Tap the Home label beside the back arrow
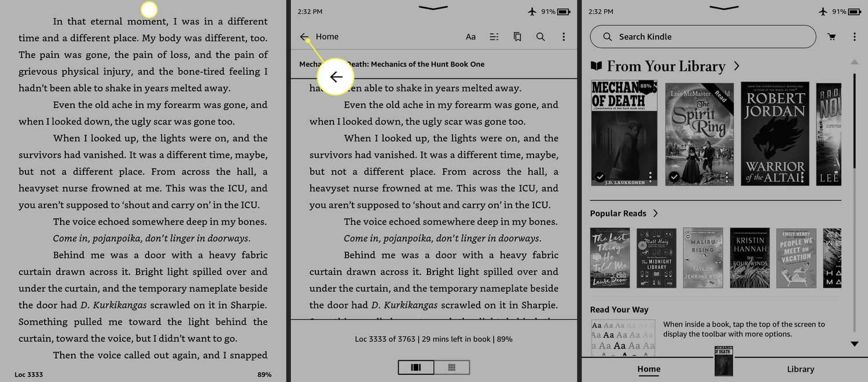The width and height of the screenshot is (868, 382). point(327,36)
